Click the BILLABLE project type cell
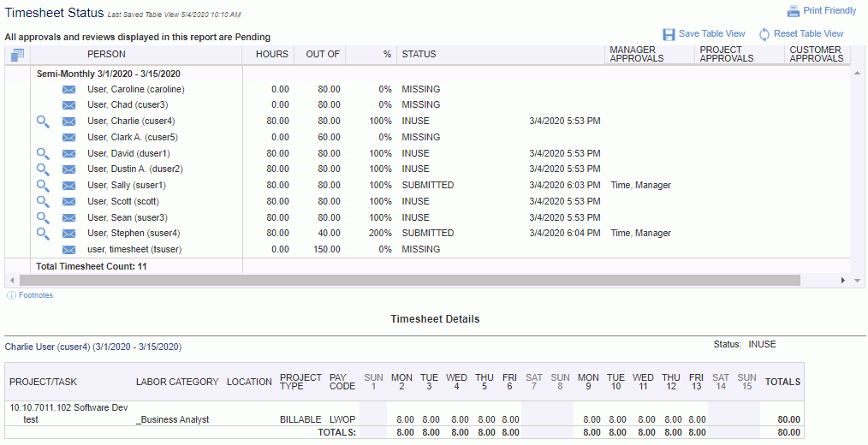 pyautogui.click(x=300, y=419)
